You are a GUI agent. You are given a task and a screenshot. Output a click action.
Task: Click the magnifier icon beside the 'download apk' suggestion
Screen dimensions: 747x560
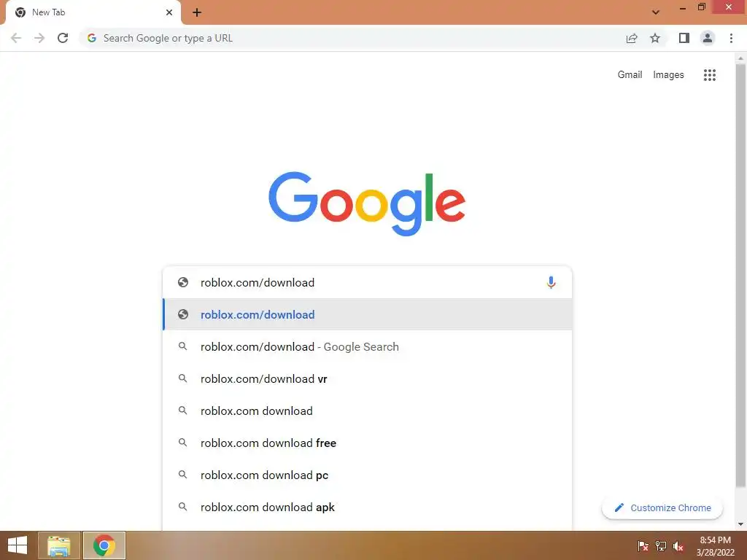coord(182,507)
